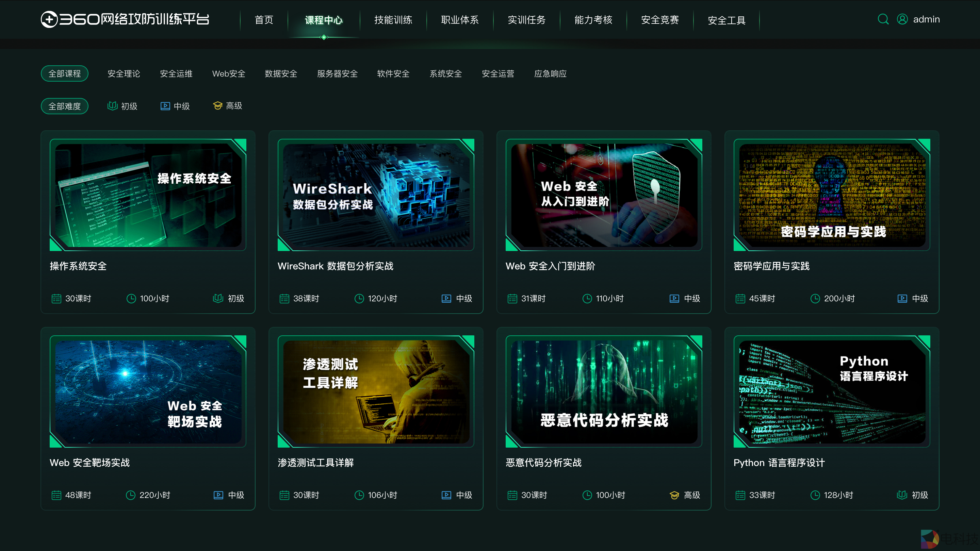
Task: Click the admin user avatar icon
Action: point(902,19)
